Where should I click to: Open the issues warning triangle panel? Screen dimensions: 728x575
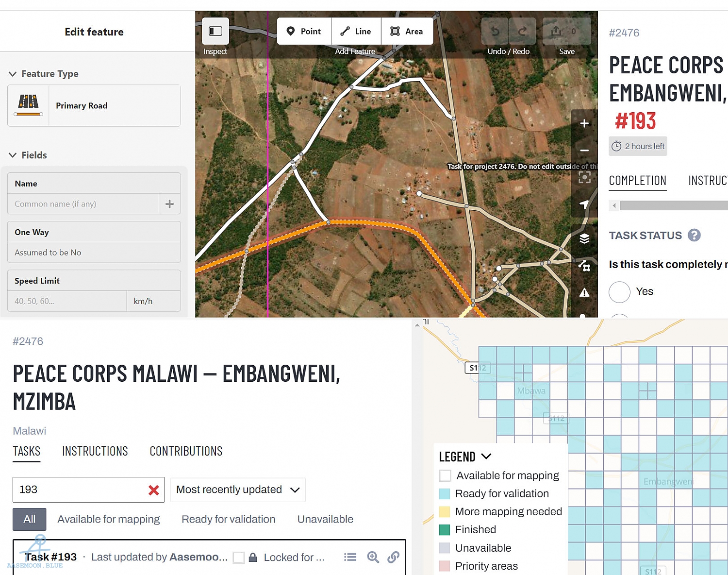[x=584, y=292]
